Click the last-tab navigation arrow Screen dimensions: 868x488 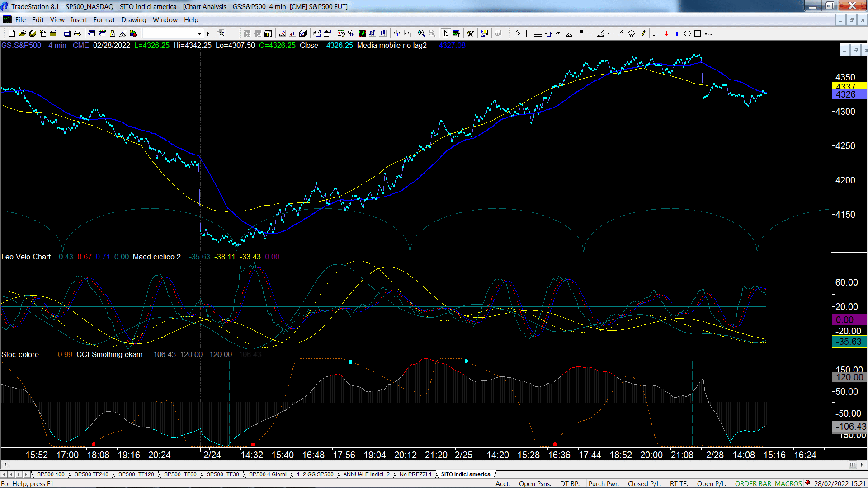pyautogui.click(x=27, y=474)
